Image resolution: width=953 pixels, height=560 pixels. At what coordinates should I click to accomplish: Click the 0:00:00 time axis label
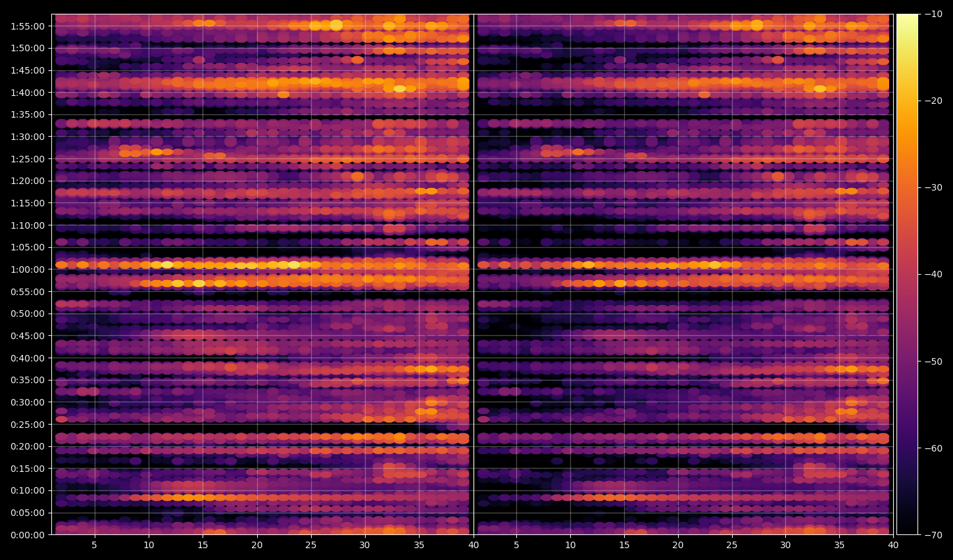coord(28,535)
